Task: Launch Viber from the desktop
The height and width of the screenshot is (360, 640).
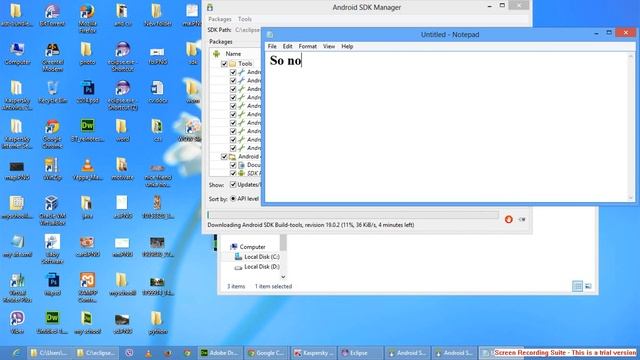Action: pyautogui.click(x=17, y=322)
